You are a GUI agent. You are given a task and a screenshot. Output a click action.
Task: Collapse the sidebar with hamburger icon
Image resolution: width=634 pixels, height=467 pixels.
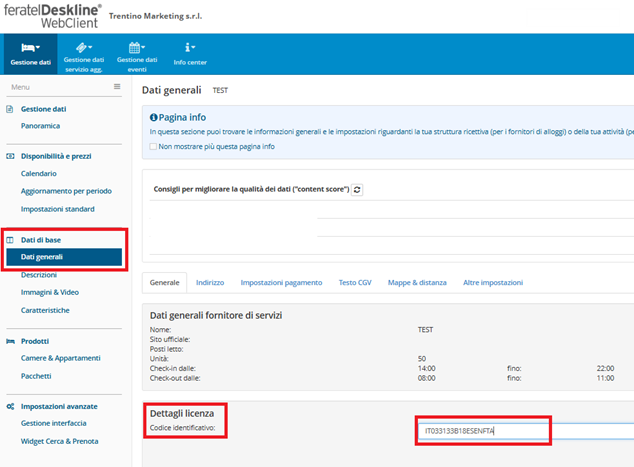point(117,87)
